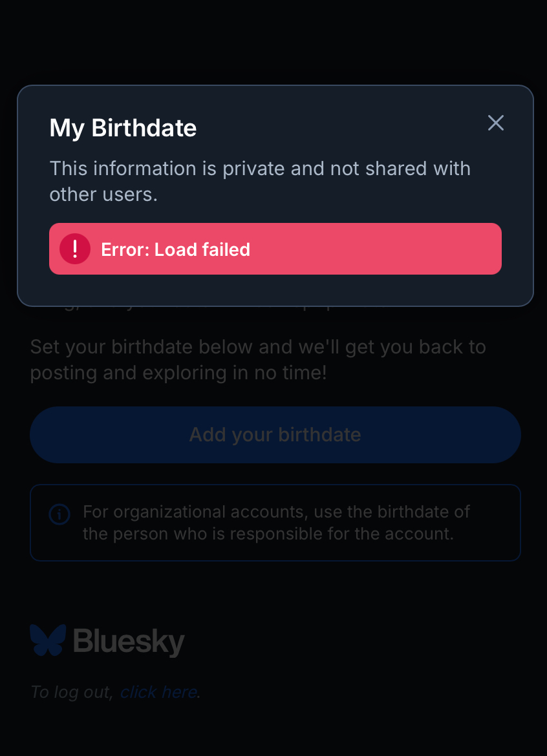Image resolution: width=547 pixels, height=756 pixels.
Task: Click "This information is private" text line
Action: click(x=260, y=169)
